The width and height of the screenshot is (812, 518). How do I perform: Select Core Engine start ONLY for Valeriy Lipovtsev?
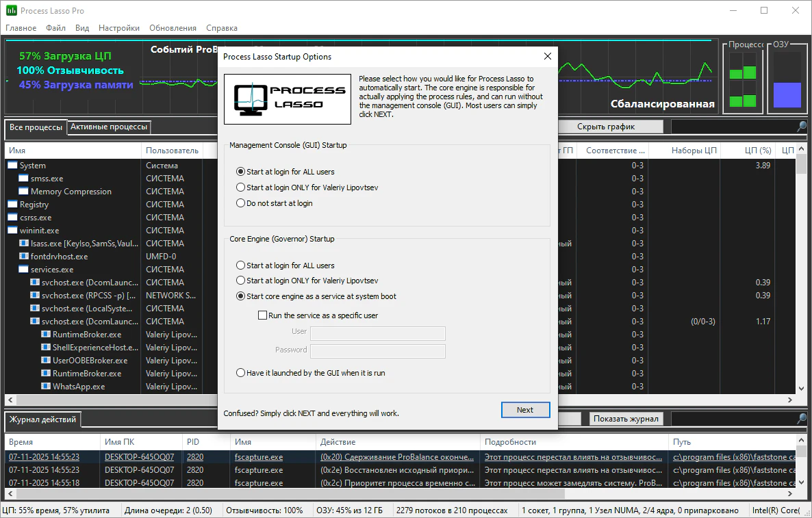pos(307,281)
